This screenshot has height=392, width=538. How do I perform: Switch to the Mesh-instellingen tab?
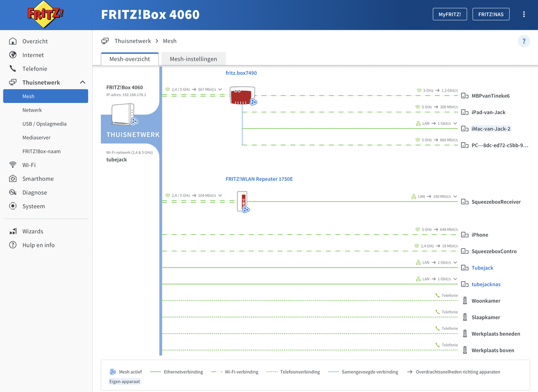click(x=194, y=59)
